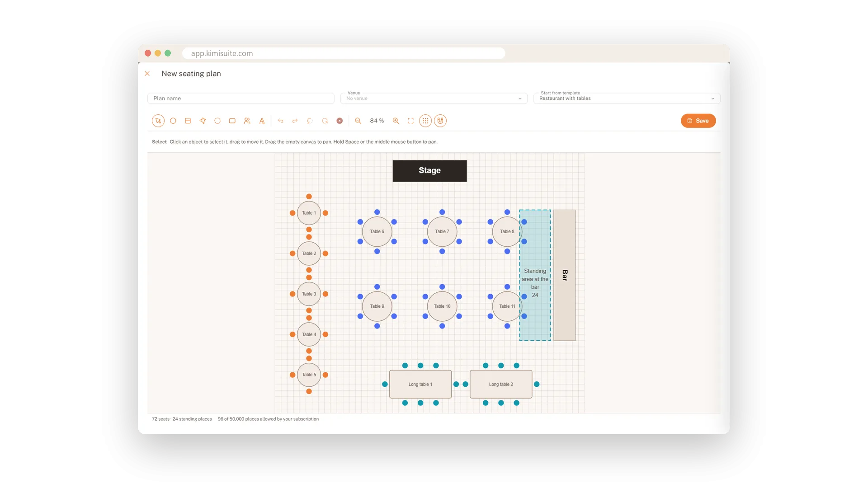Select Table 9 on the canvas
Image resolution: width=868 pixels, height=488 pixels.
(377, 306)
